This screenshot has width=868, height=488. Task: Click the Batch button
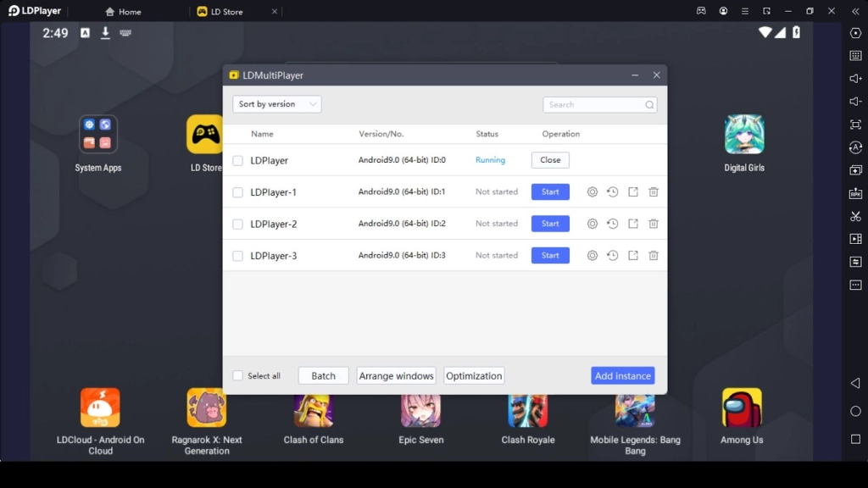[323, 375]
